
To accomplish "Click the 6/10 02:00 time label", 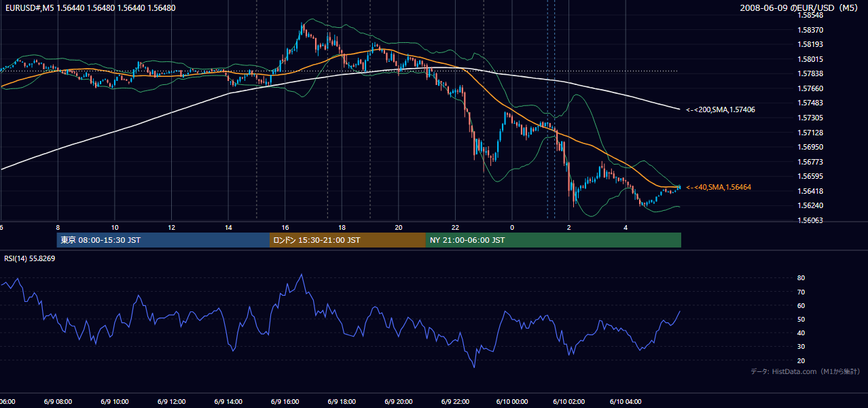I will [x=569, y=402].
